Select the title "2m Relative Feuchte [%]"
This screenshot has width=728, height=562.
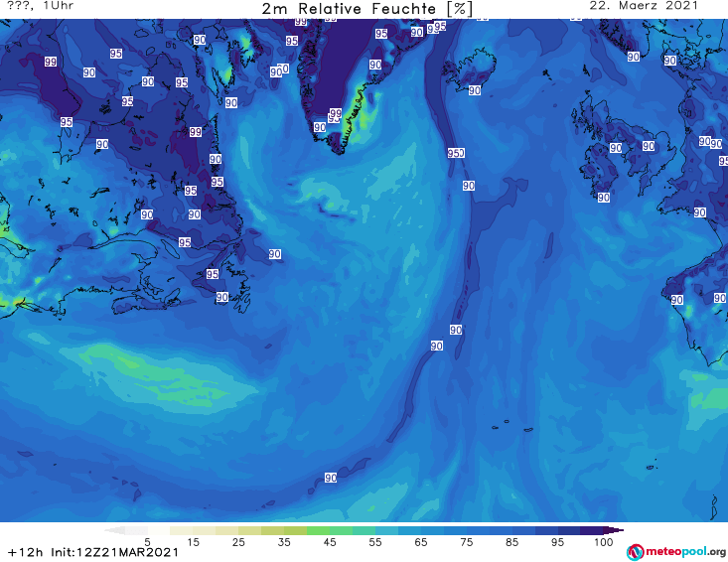click(x=366, y=8)
